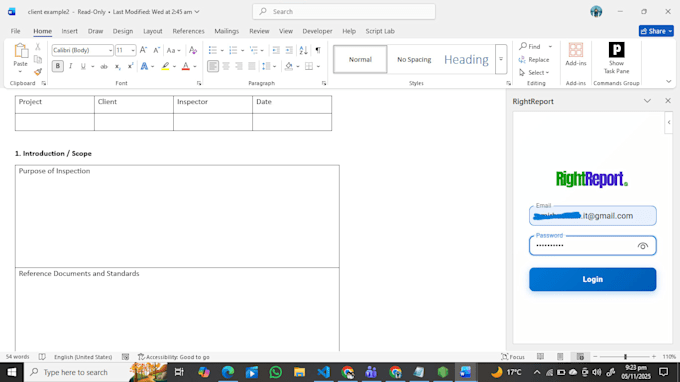Open the font size dropdown
This screenshot has width=680, height=382.
133,50
